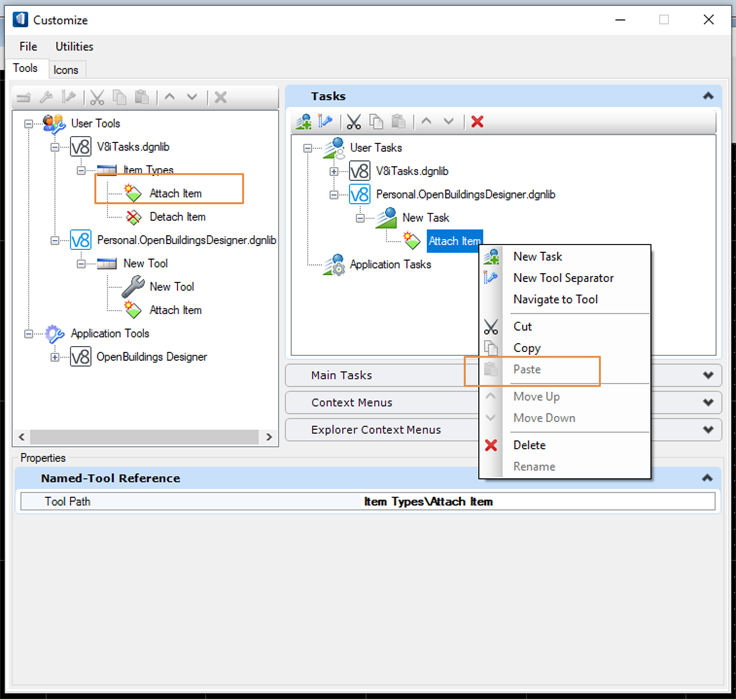Screen dimensions: 736x699
Task: Click right arrow of tools tree scrollbar
Action: click(269, 437)
